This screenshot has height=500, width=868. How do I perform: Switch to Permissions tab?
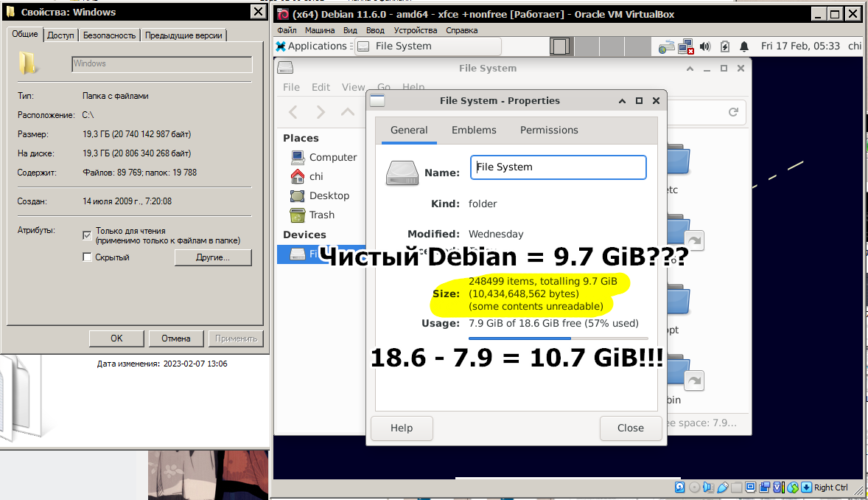[x=549, y=131]
